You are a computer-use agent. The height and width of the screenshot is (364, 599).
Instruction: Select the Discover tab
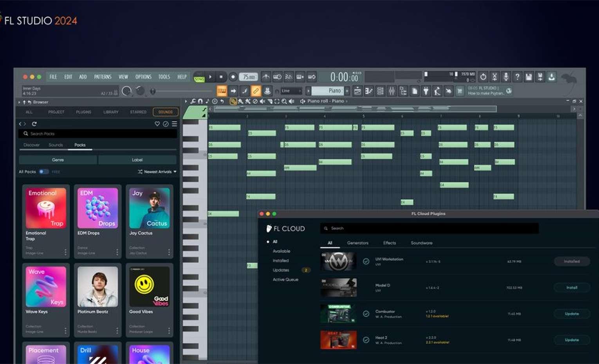click(x=31, y=145)
